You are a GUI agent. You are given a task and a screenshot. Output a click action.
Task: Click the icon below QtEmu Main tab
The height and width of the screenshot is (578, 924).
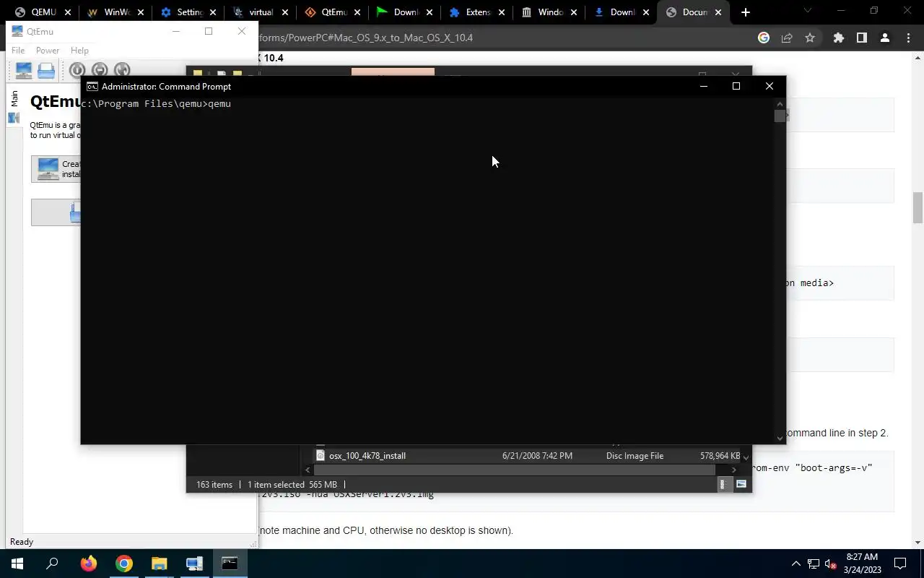[x=14, y=117]
